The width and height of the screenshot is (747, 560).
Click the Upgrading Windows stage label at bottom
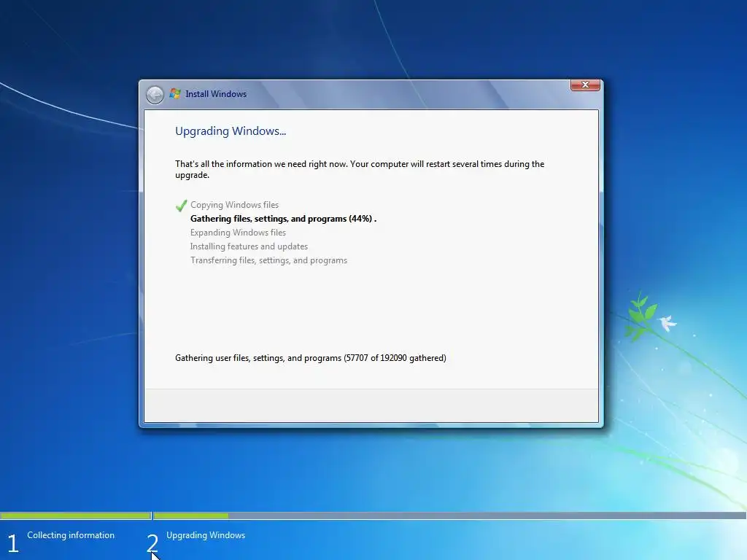click(206, 535)
